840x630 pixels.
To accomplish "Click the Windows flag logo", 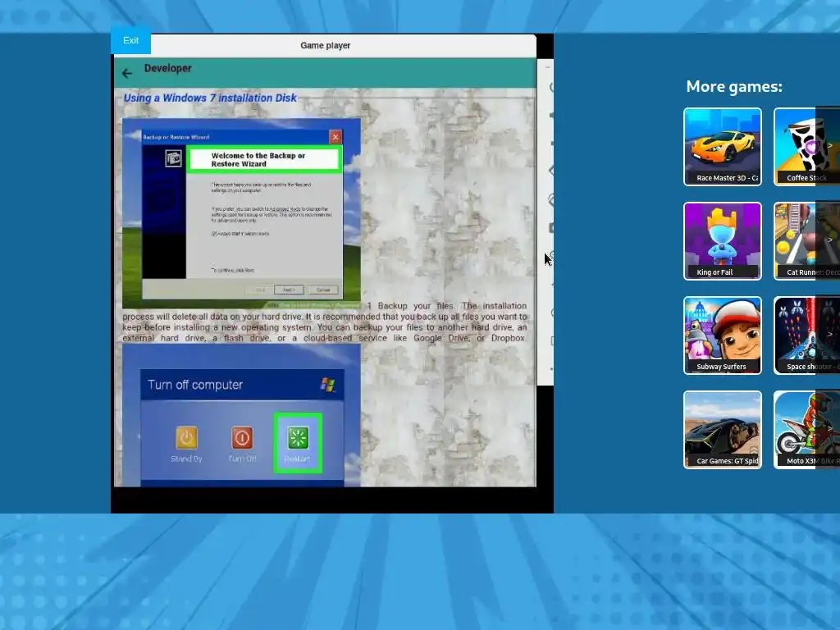I will coord(328,384).
